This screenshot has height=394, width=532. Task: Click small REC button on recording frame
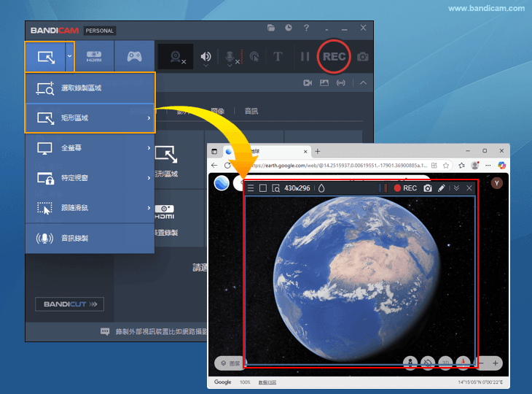tap(405, 188)
